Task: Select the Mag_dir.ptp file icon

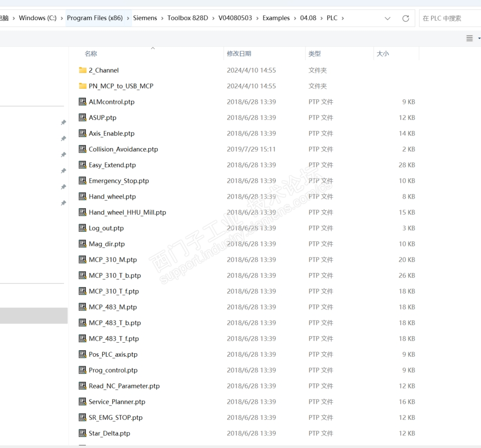Action: pos(83,244)
